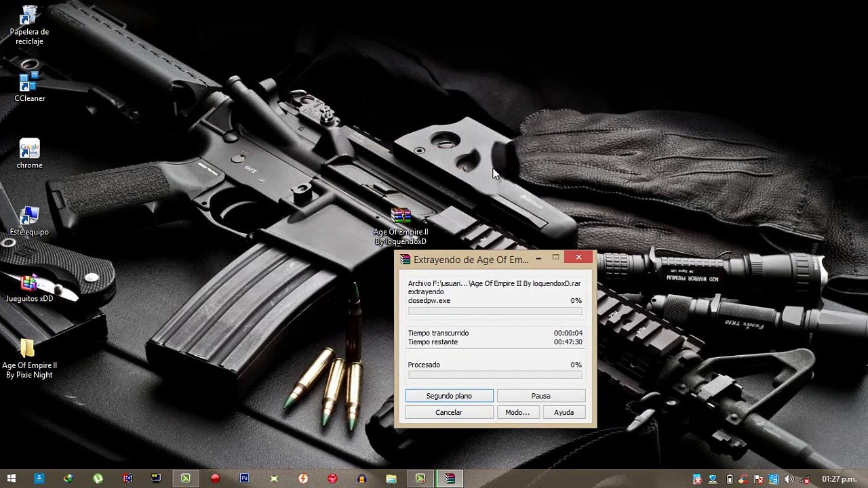
Task: Click the red record circle taskbar icon
Action: pos(215,479)
